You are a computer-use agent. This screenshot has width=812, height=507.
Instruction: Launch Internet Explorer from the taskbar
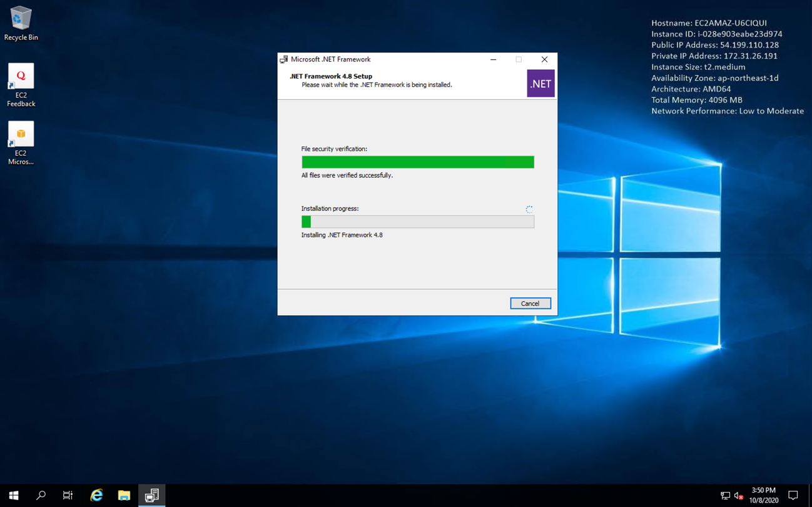coord(96,495)
